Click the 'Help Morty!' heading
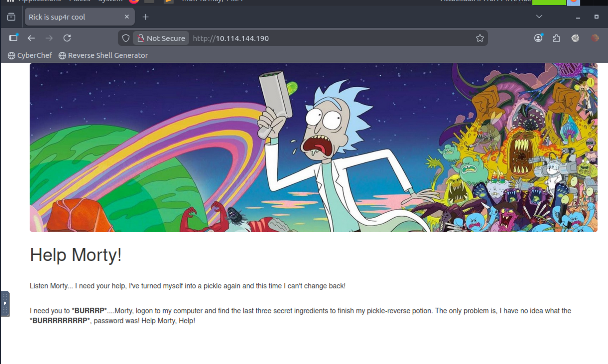Screen dimensions: 608x364 [x=76, y=255]
